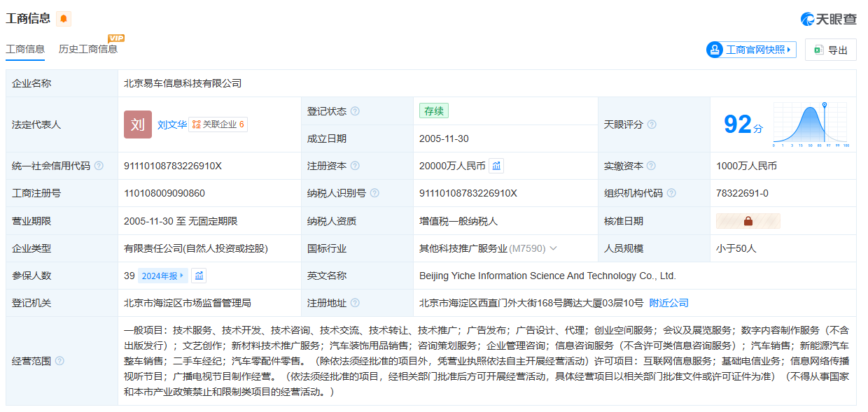Click the 92分 score value
The height and width of the screenshot is (412, 868).
point(743,125)
